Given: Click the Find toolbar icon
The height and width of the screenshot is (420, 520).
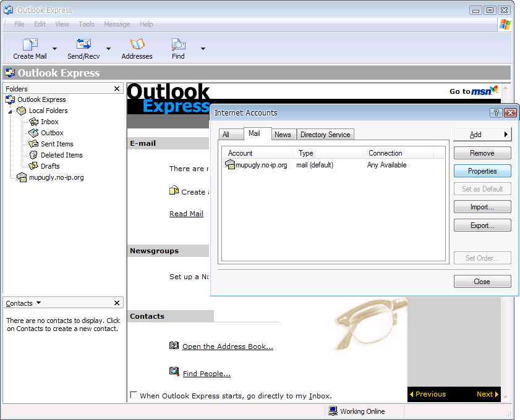Looking at the screenshot, I should tap(178, 45).
